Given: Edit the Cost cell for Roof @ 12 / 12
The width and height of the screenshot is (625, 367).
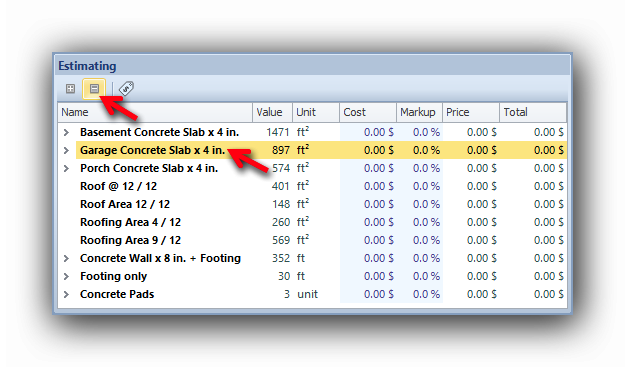Looking at the screenshot, I should pos(368,186).
